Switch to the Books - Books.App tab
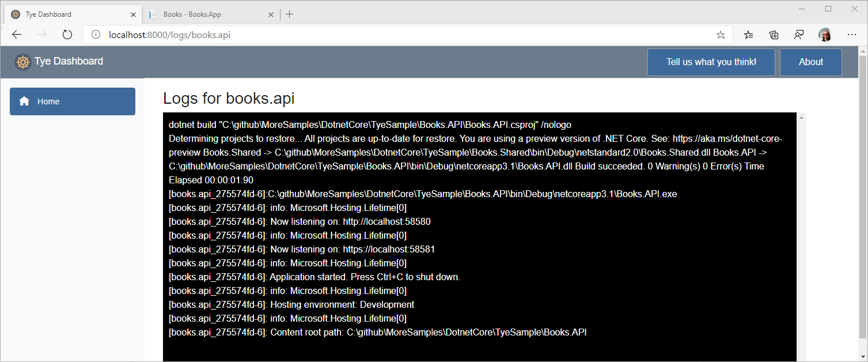This screenshot has height=362, width=868. [x=202, y=14]
